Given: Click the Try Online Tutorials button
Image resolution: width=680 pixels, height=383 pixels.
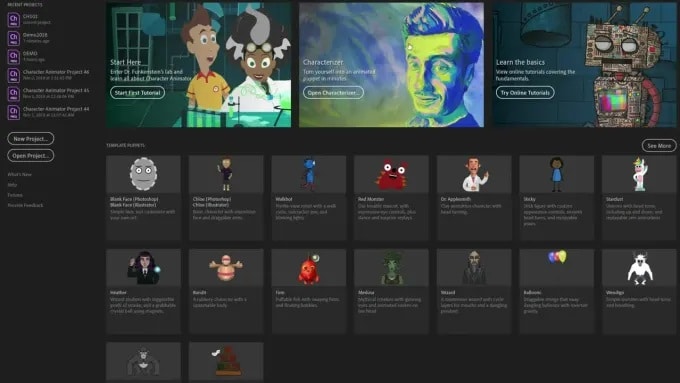Looking at the screenshot, I should 525,93.
